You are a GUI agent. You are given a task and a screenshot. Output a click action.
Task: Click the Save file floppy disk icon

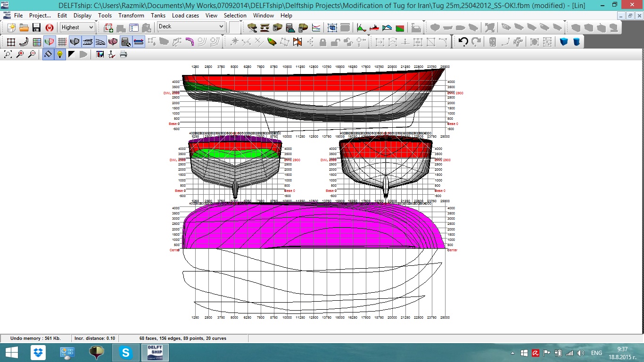click(36, 27)
